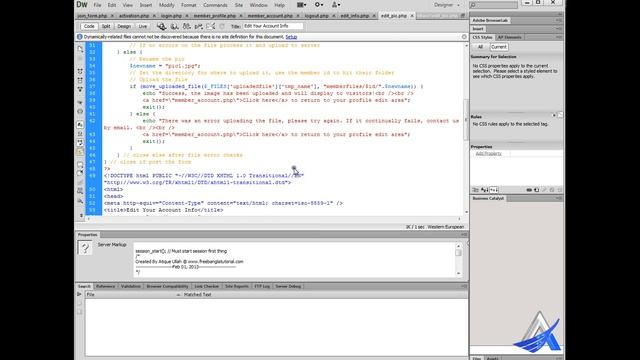
Task: Open the Modify menu
Action: pos(166,5)
